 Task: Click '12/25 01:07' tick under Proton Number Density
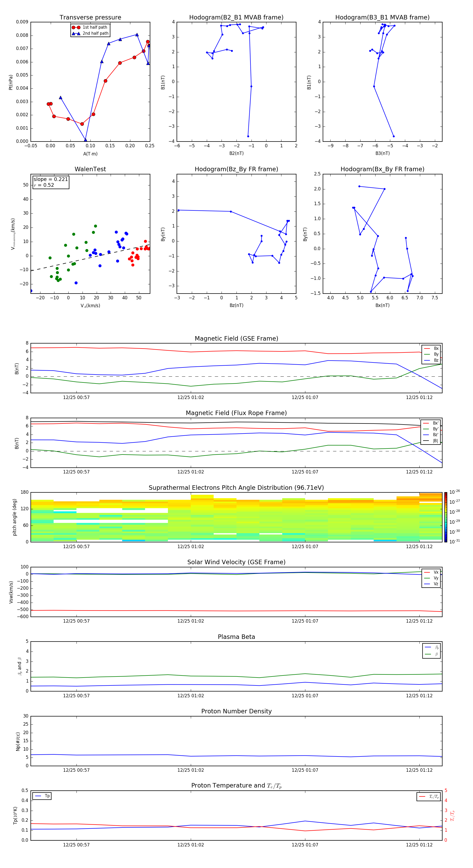coord(305,770)
